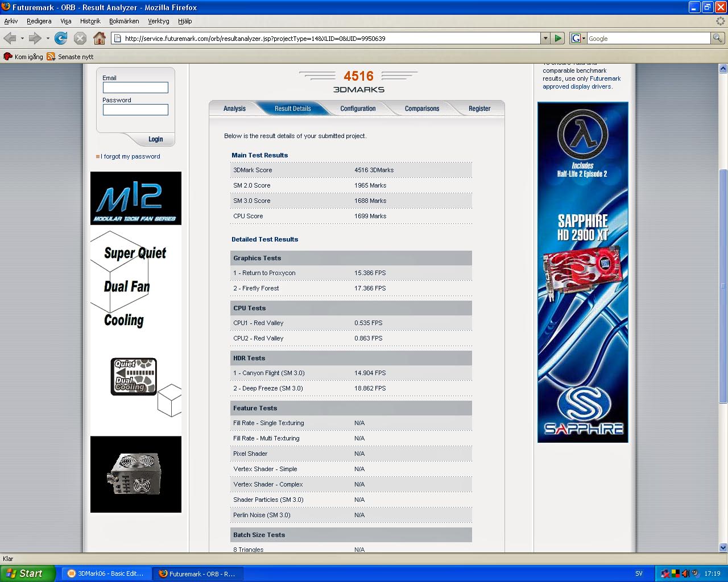728x582 pixels.
Task: Click the green Go arrow button
Action: click(x=558, y=38)
